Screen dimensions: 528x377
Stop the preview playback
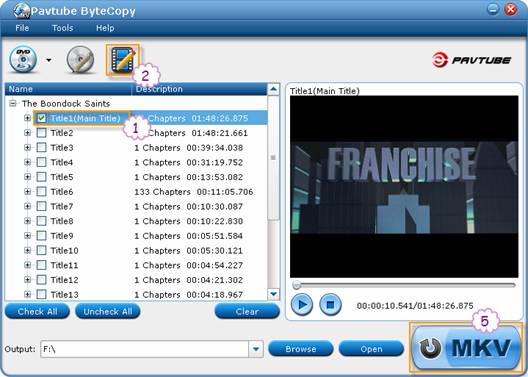330,305
